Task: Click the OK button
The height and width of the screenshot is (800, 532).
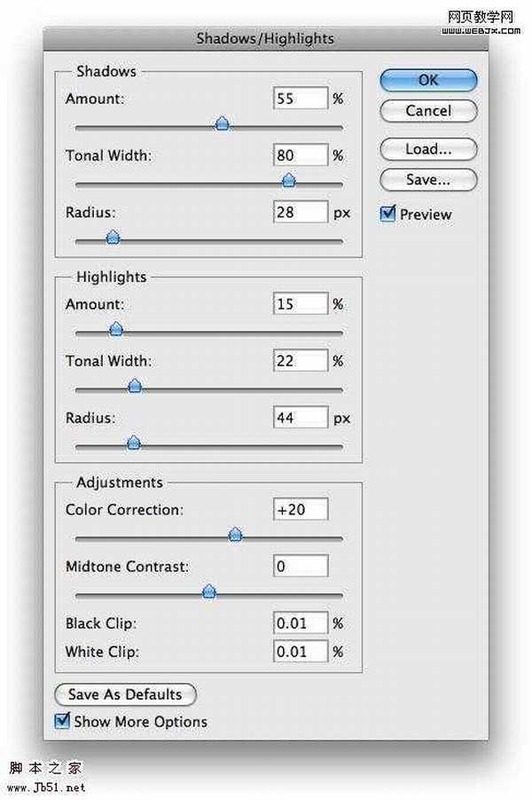Action: pos(428,80)
